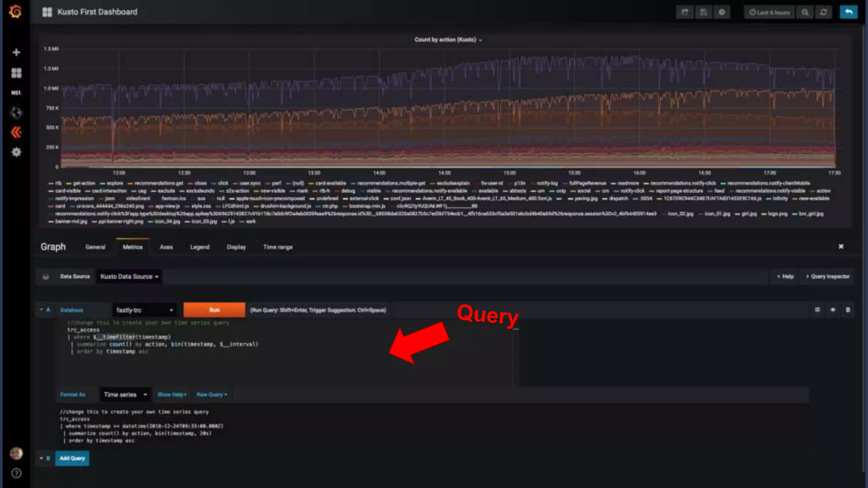Open the Time series format dropdown

pyautogui.click(x=125, y=394)
